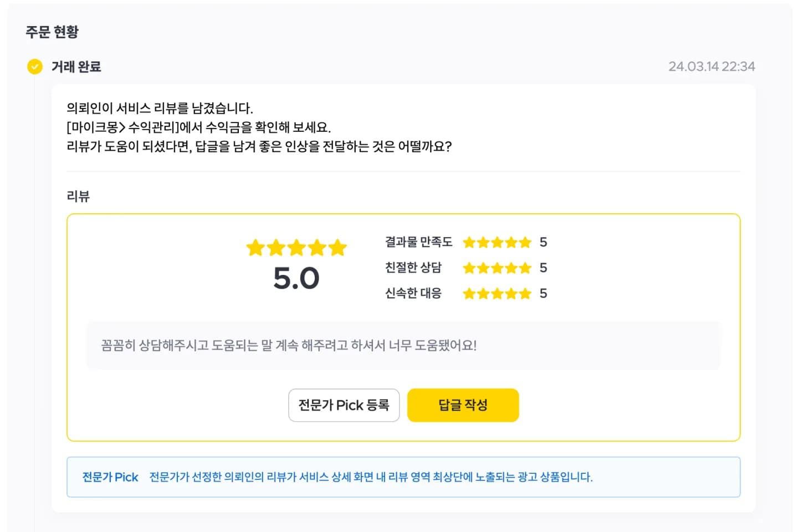Click the 신속한 대응 star rating
Viewport: 798px width, 532px height.
497,294
